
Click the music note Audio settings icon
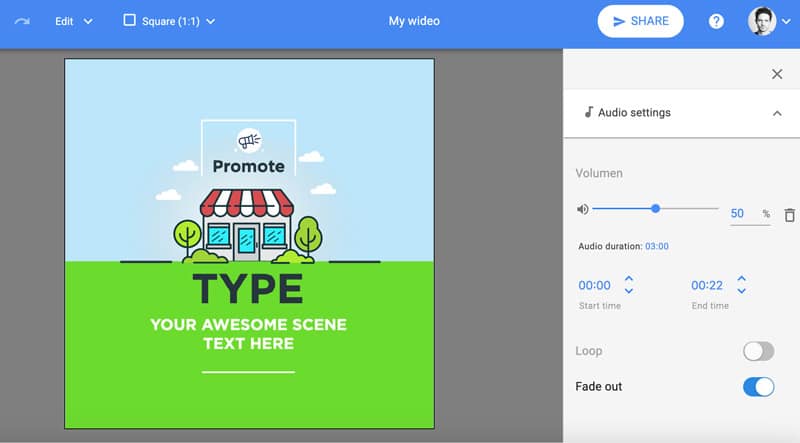tap(589, 113)
